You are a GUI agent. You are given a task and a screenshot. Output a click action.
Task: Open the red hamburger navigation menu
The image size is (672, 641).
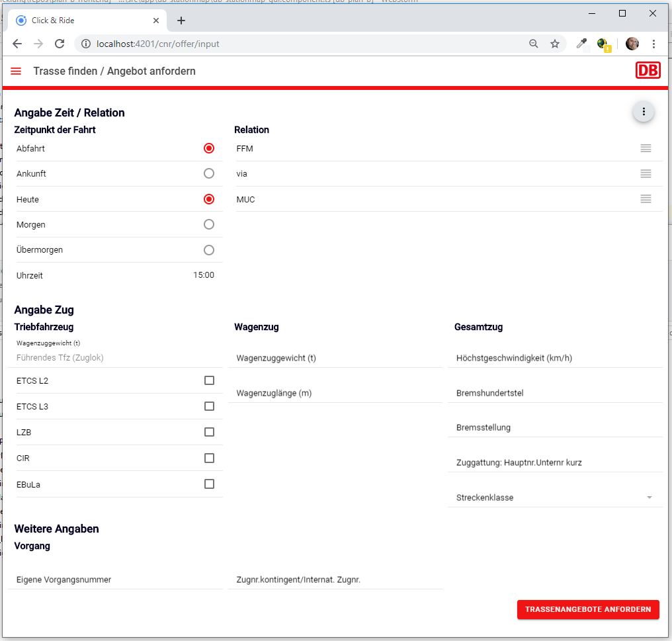[x=17, y=71]
